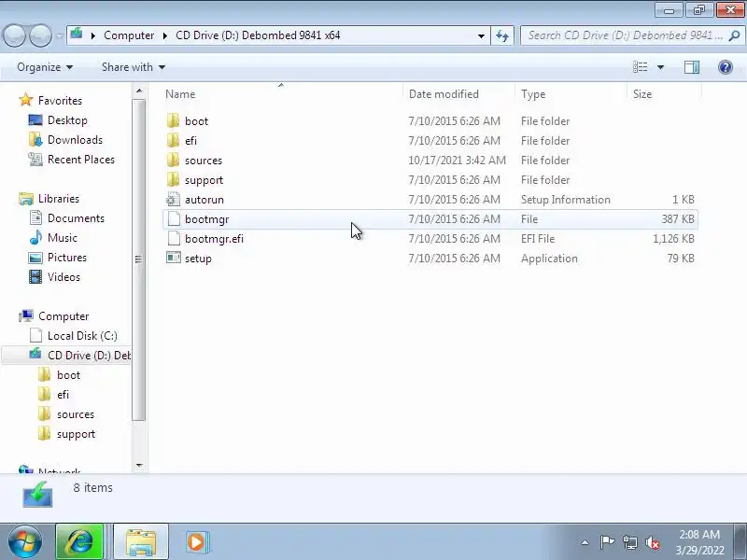Select the efi folder icon in file list
This screenshot has width=747, height=560.
173,141
